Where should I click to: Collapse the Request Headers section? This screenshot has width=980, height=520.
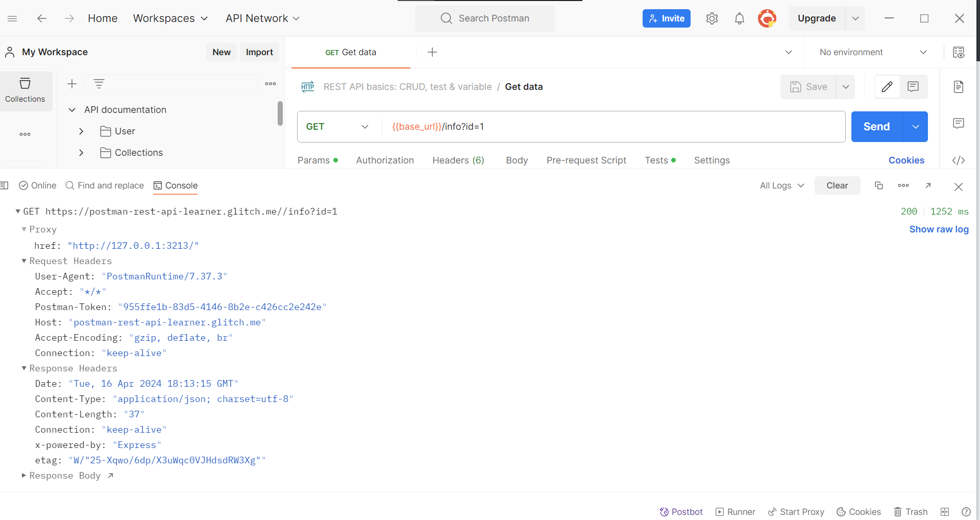[x=24, y=261]
